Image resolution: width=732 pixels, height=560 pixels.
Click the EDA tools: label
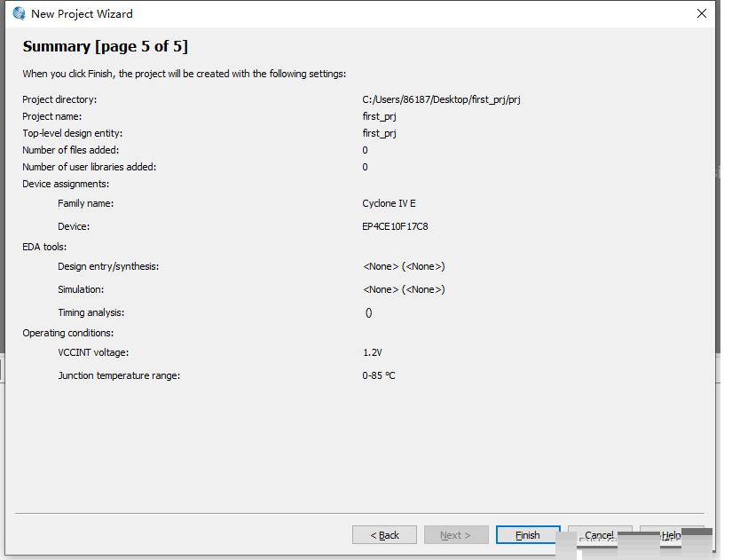(44, 247)
